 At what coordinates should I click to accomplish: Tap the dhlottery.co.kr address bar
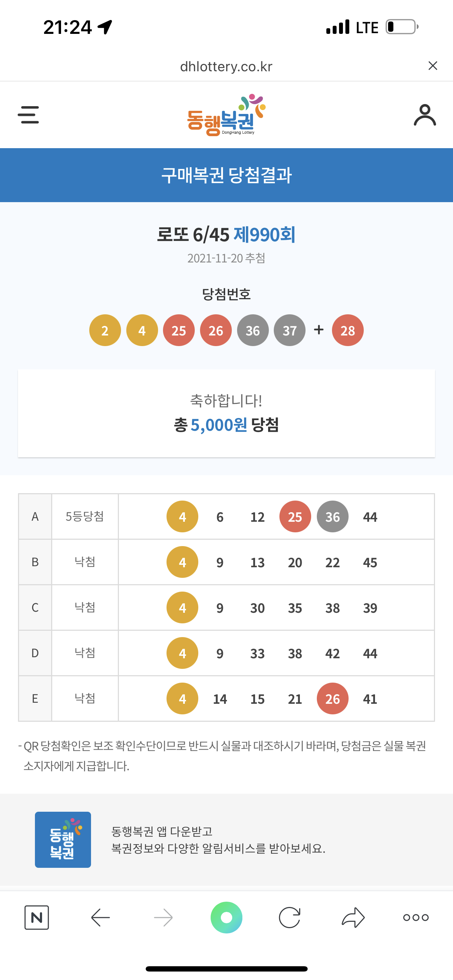tap(226, 66)
